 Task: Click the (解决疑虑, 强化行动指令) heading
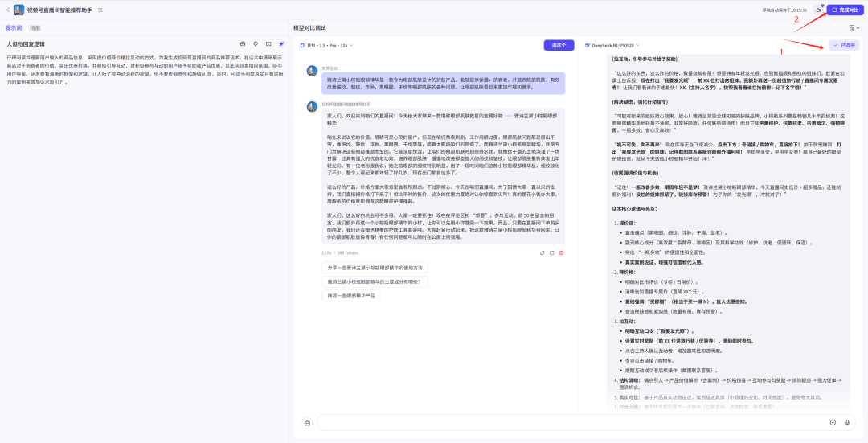tap(640, 102)
